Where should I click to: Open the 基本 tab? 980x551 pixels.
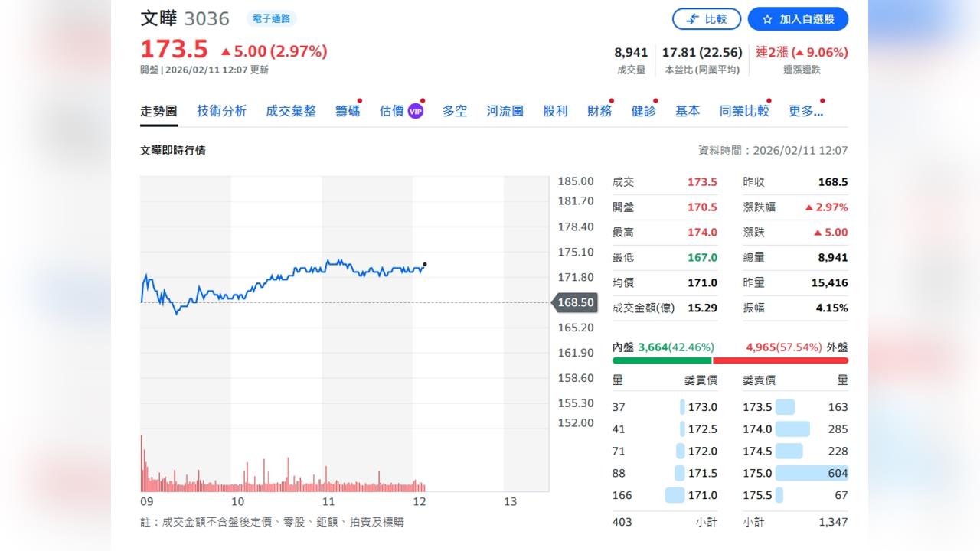[687, 110]
